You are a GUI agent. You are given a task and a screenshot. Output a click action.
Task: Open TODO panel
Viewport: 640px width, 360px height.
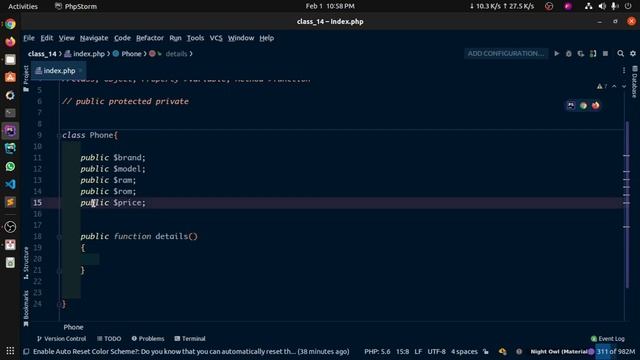pyautogui.click(x=109, y=339)
